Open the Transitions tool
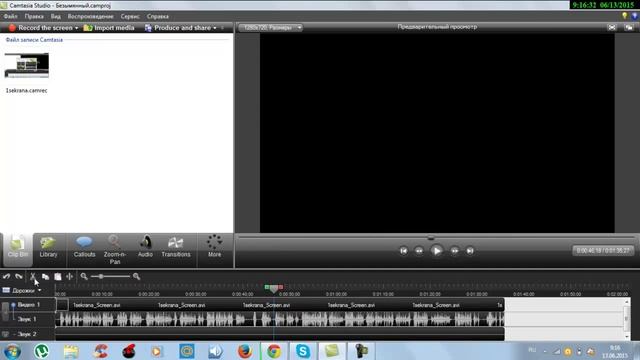This screenshot has height=360, width=640. 176,248
